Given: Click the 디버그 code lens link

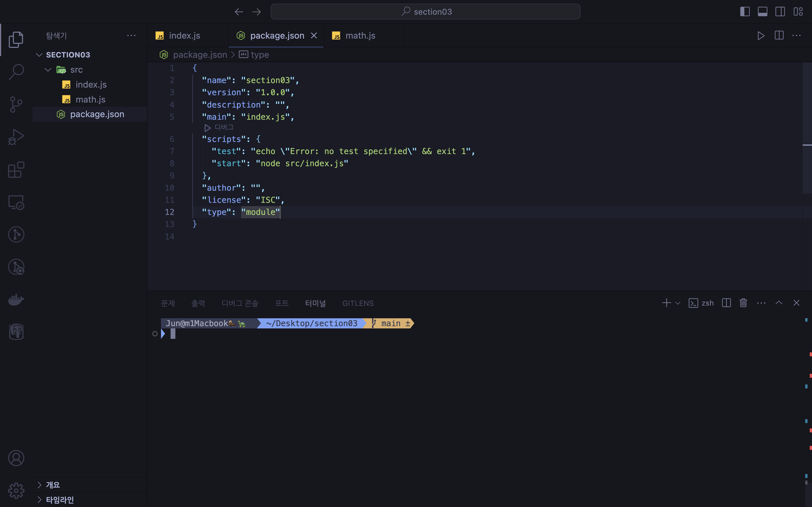Looking at the screenshot, I should tap(224, 127).
